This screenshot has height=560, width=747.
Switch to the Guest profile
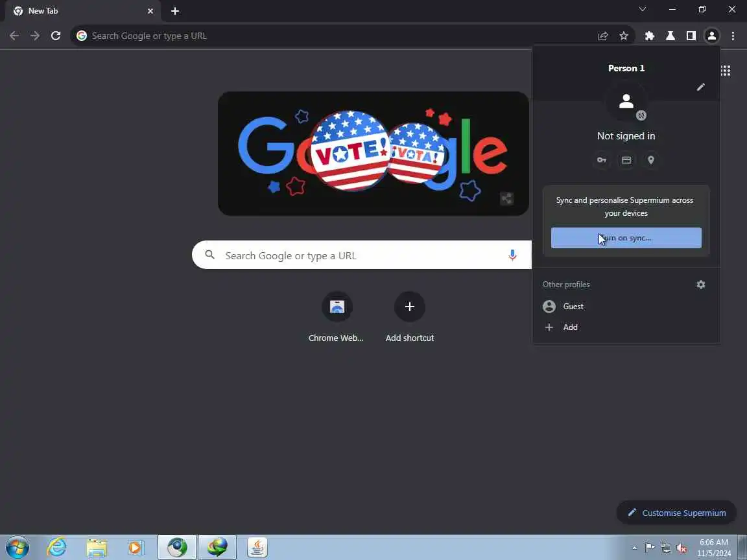626,306
